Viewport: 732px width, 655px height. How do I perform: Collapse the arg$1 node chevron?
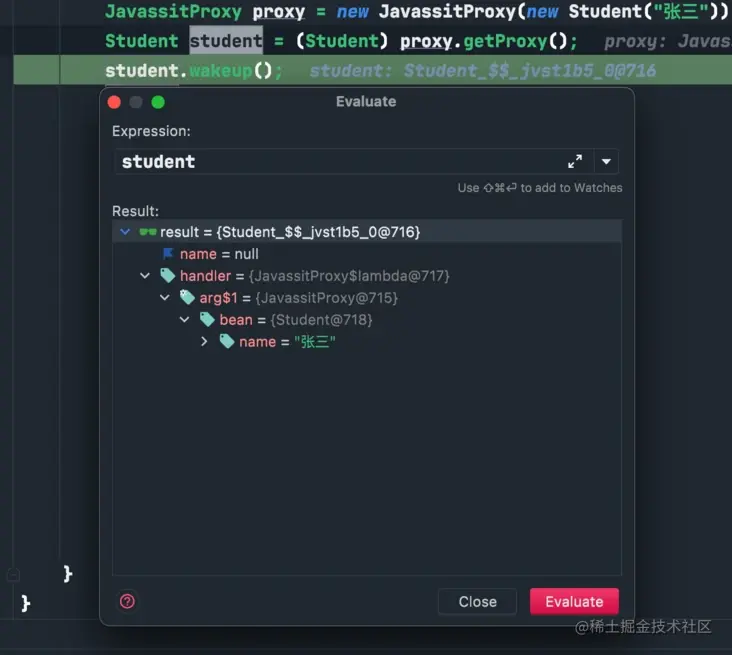[x=165, y=297]
